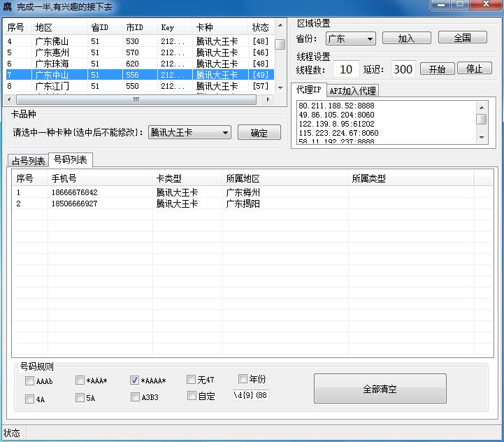Minimize the application window
The width and height of the screenshot is (504, 442).
pyautogui.click(x=441, y=4)
